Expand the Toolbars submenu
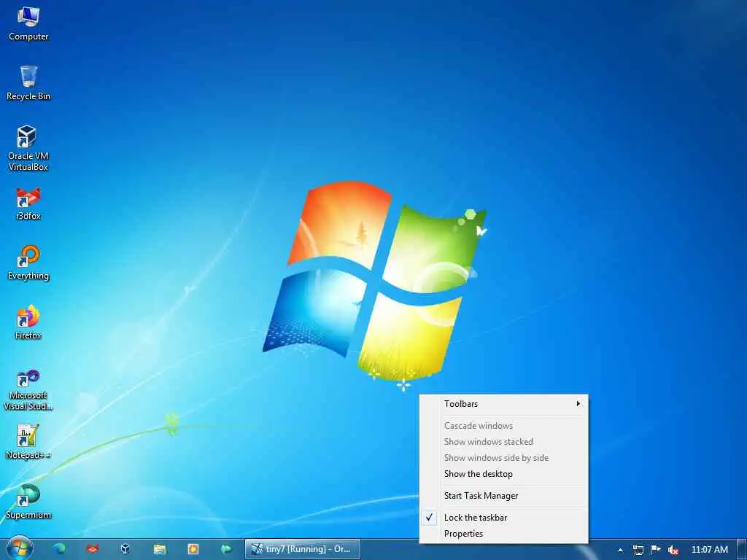The width and height of the screenshot is (747, 560). pyautogui.click(x=503, y=404)
